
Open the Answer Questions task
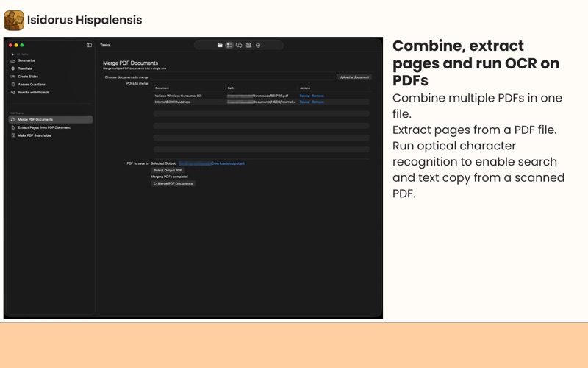click(x=32, y=85)
